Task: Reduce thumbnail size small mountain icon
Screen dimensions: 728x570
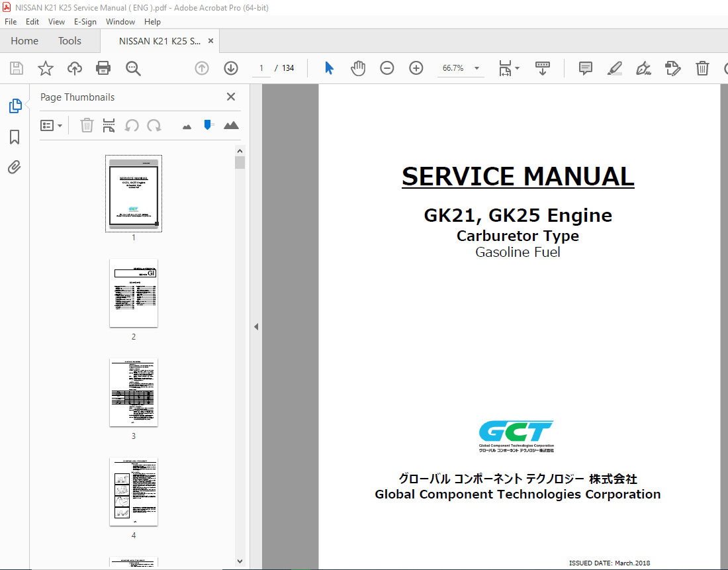Action: 187,126
